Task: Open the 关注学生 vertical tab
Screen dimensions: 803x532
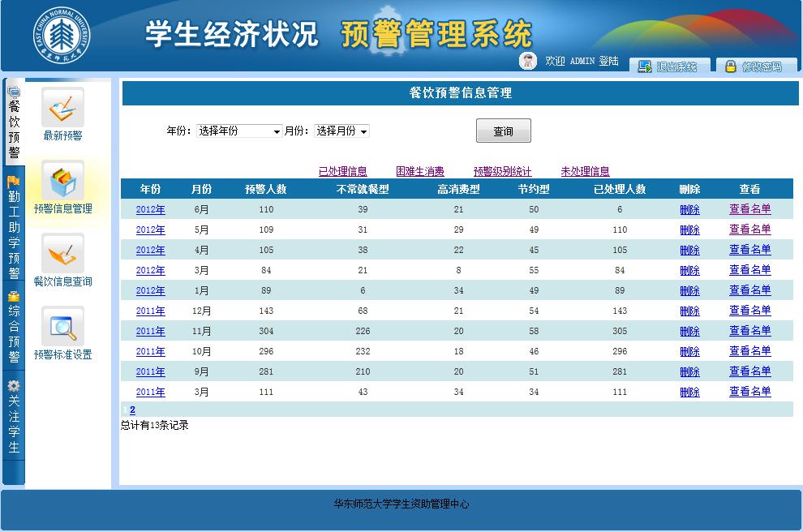Action: tap(14, 418)
